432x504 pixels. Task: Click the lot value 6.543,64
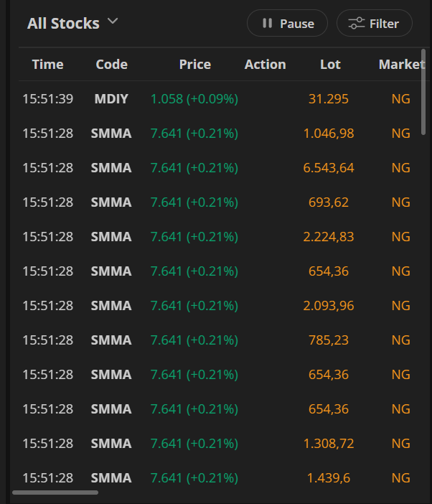[x=329, y=168]
